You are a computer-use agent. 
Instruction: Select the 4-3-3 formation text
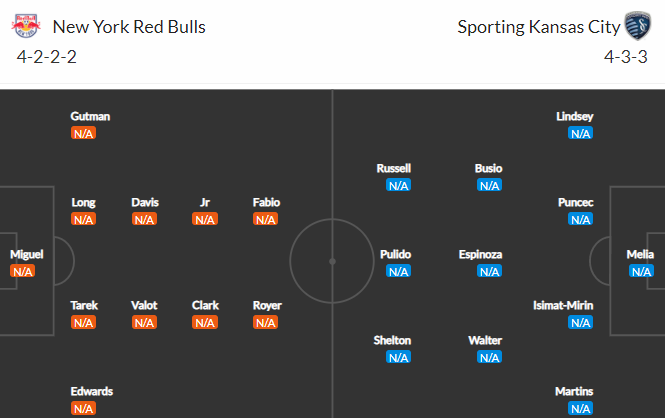(626, 57)
